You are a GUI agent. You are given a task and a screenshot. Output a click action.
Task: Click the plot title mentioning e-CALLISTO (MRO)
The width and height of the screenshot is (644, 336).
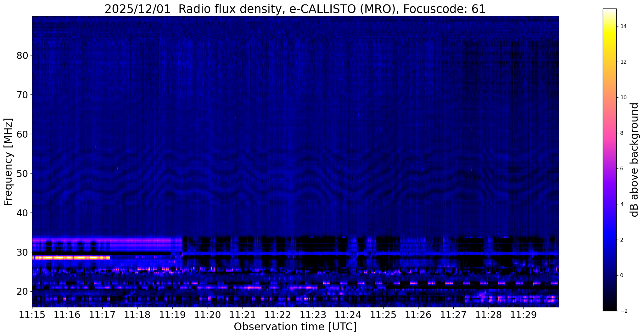(295, 9)
